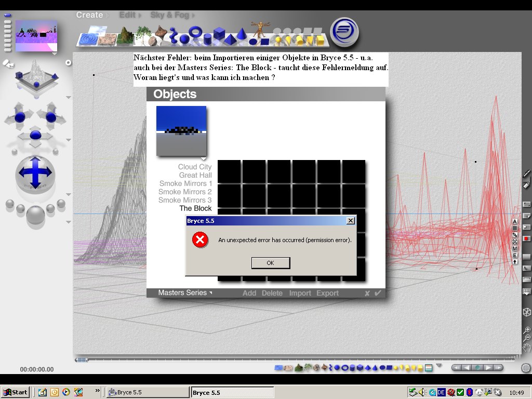Viewport: 532px width, 399px height.
Task: Expand the triangle below nano preview
Action: 55,54
